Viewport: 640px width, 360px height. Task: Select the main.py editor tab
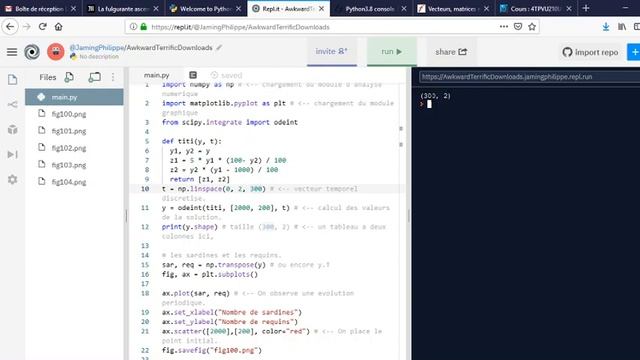tap(157, 75)
